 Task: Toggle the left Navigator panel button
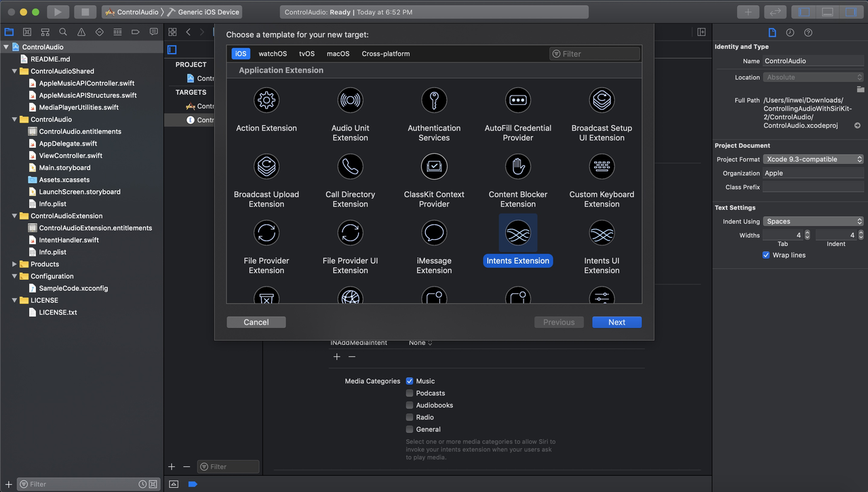pyautogui.click(x=804, y=12)
